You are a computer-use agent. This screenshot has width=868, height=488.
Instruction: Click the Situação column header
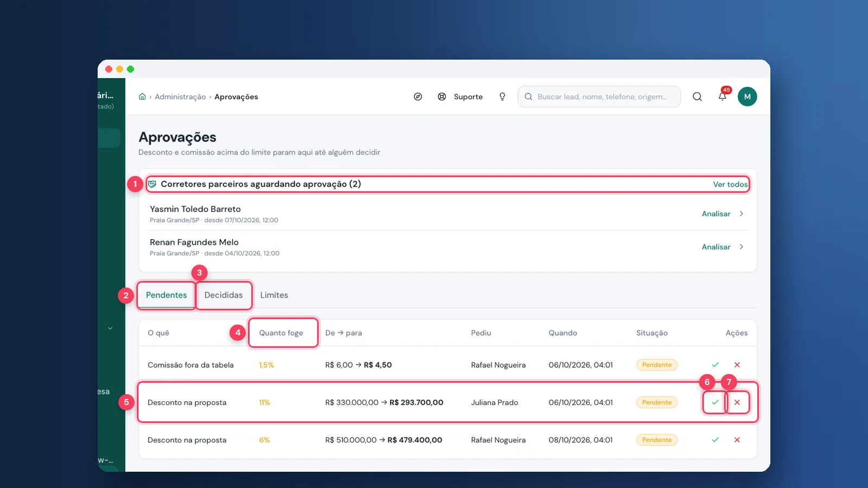(652, 333)
